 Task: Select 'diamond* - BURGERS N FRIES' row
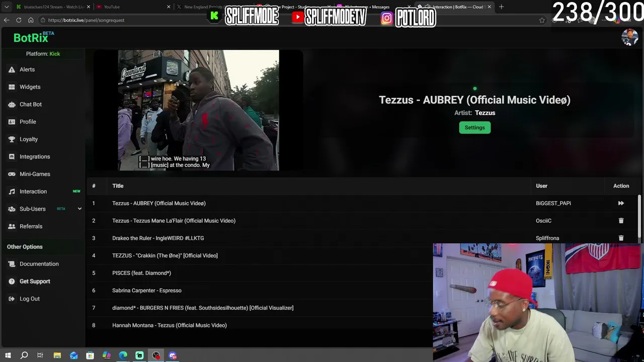203,308
